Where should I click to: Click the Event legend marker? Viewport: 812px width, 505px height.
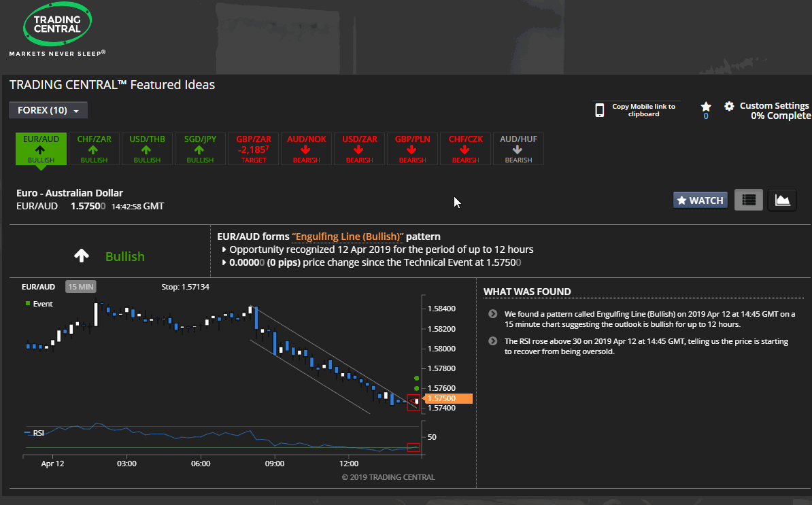point(28,304)
